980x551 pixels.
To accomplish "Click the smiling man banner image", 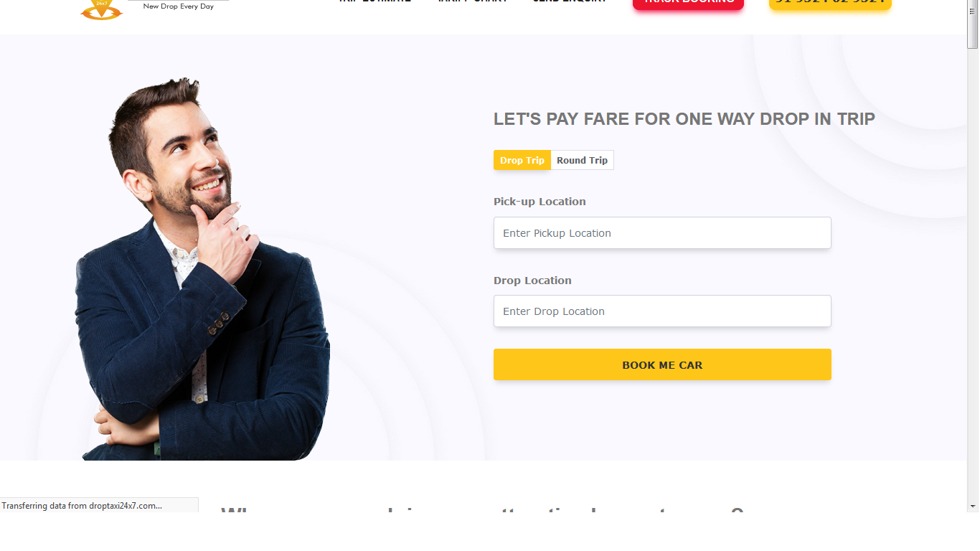I will [202, 269].
